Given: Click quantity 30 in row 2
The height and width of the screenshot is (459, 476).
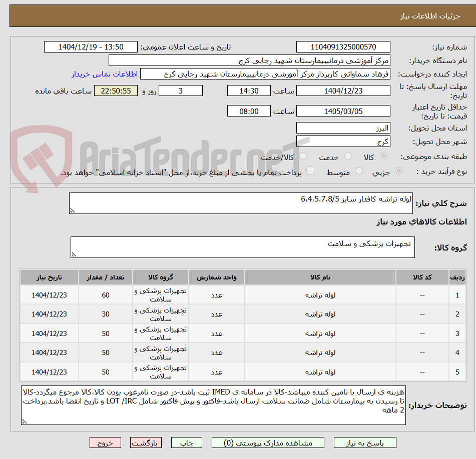Looking at the screenshot, I should pos(105,314).
